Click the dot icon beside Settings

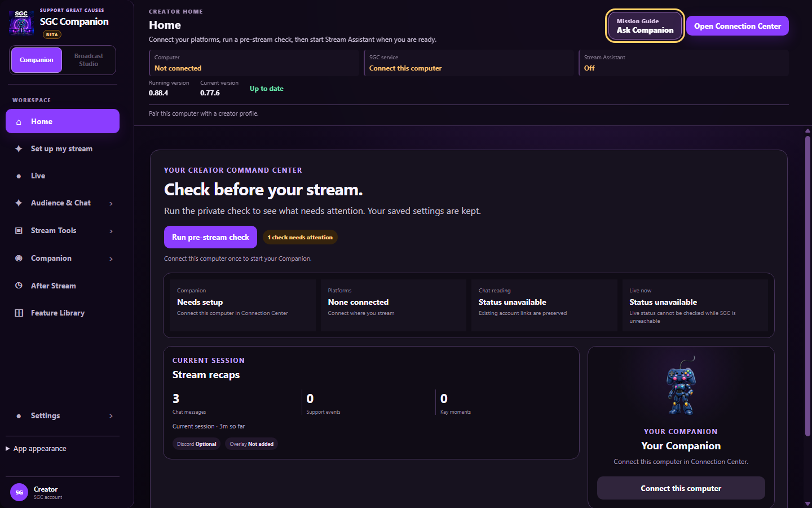[19, 416]
